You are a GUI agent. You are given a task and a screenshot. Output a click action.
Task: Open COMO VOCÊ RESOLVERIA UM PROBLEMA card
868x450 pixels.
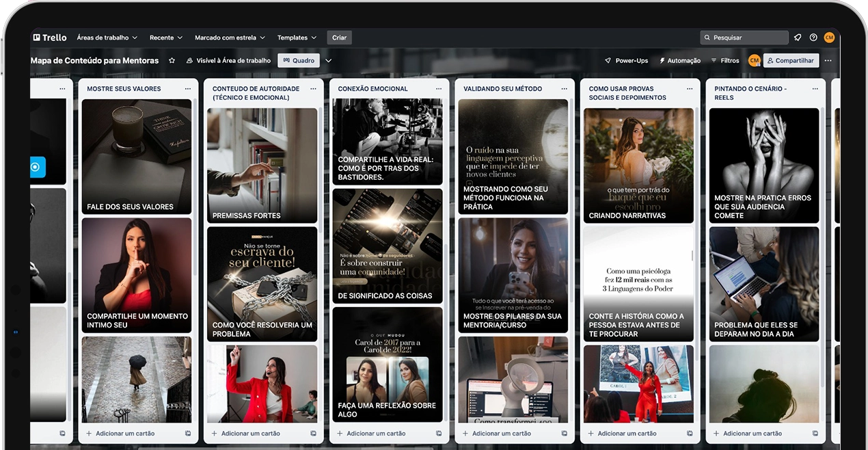262,284
